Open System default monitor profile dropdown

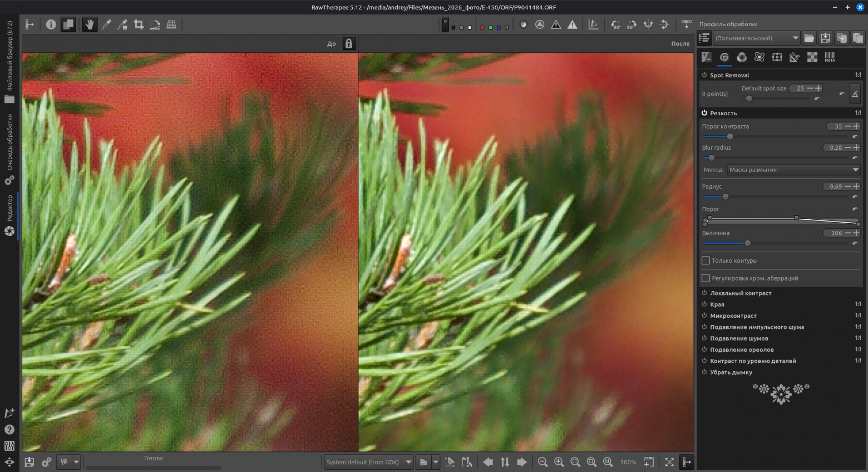point(369,462)
